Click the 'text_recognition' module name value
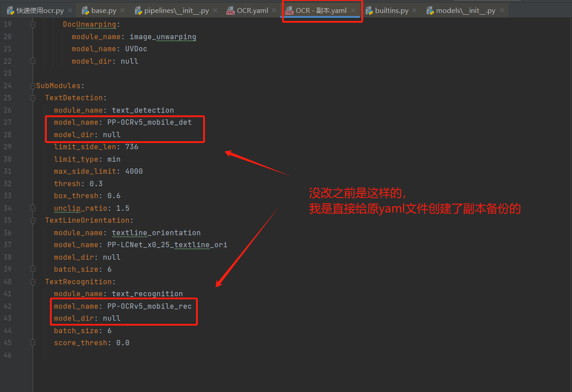Image resolution: width=572 pixels, height=392 pixels. point(147,294)
